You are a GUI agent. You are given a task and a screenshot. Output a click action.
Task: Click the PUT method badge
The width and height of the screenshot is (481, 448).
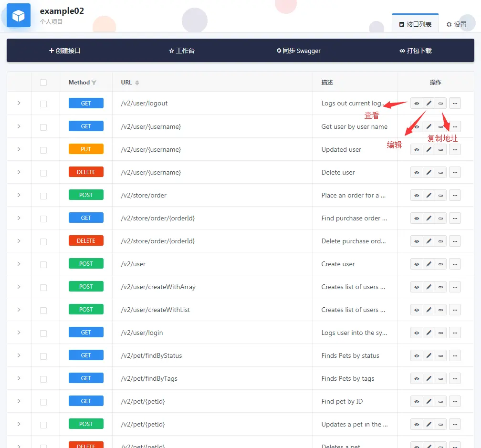click(x=86, y=149)
